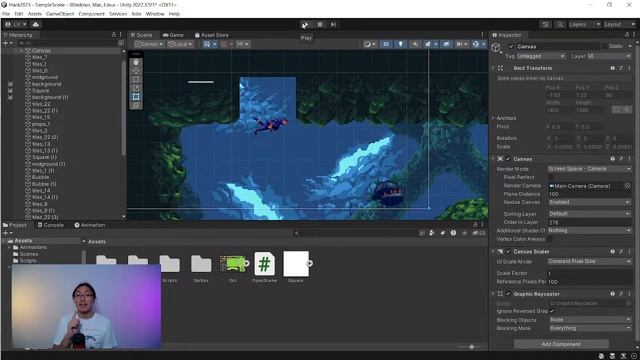Toggle visibility of background object
Image resolution: width=640 pixels, height=360 pixels.
coord(10,84)
